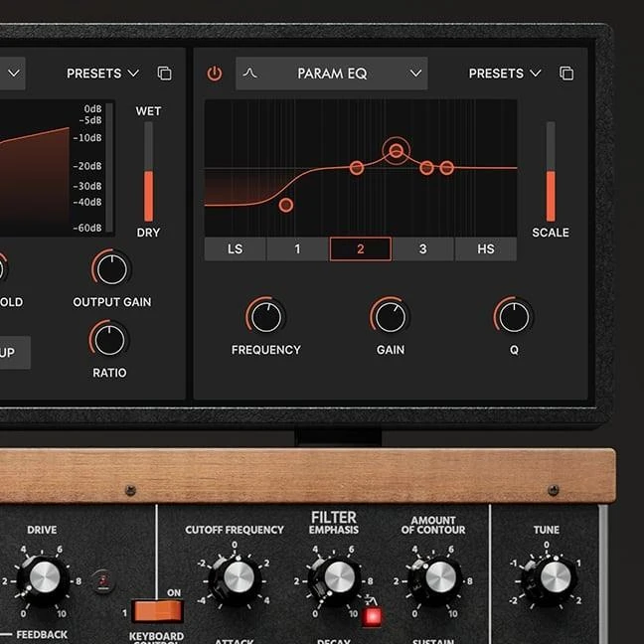The image size is (644, 644).
Task: Toggle the Param EQ power button
Action: (215, 74)
